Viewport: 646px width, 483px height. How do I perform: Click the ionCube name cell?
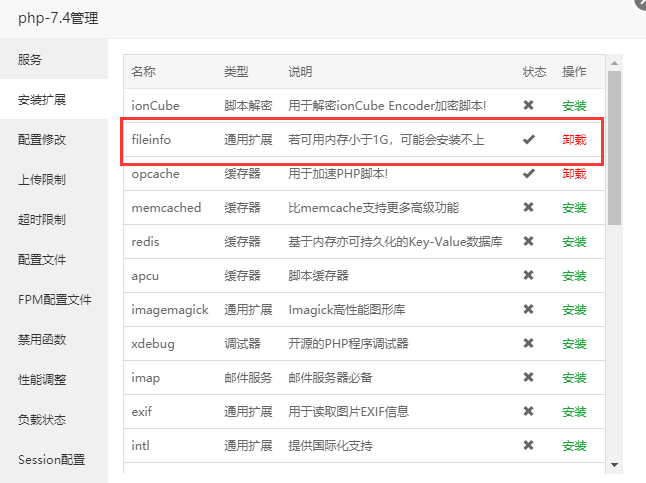tap(155, 106)
